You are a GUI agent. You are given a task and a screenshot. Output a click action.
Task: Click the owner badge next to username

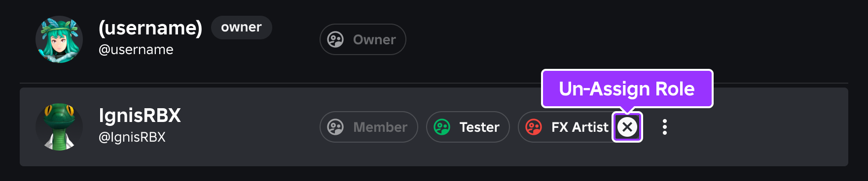click(x=242, y=27)
